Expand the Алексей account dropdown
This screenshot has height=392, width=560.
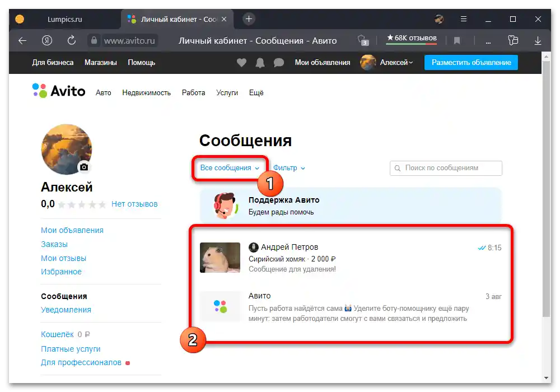[x=396, y=63]
